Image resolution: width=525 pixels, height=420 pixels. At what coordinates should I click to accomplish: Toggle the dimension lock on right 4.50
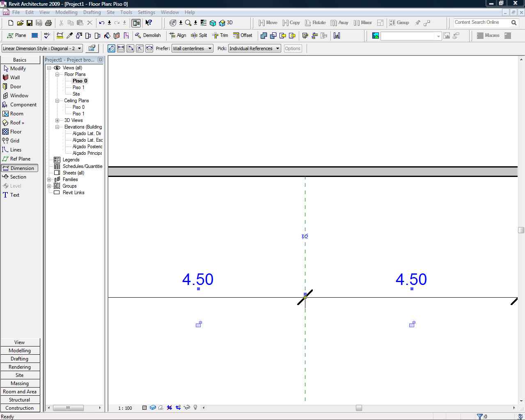(412, 324)
